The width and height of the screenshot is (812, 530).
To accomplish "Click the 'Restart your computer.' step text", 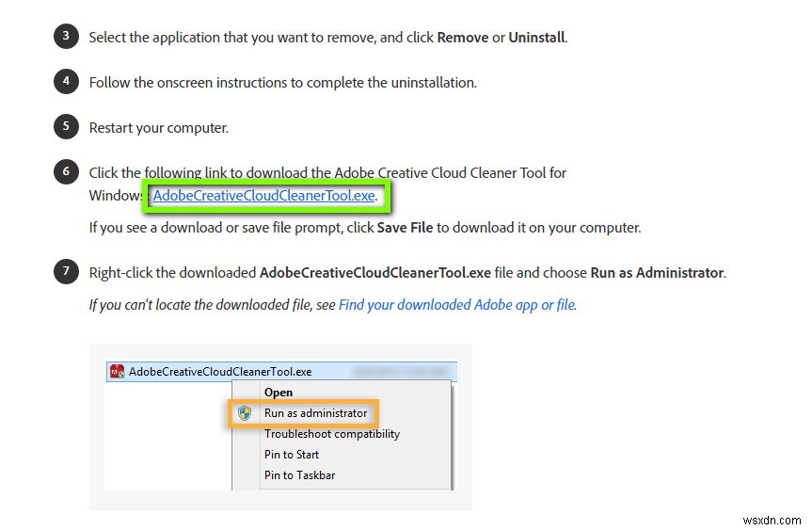I will click(x=158, y=128).
